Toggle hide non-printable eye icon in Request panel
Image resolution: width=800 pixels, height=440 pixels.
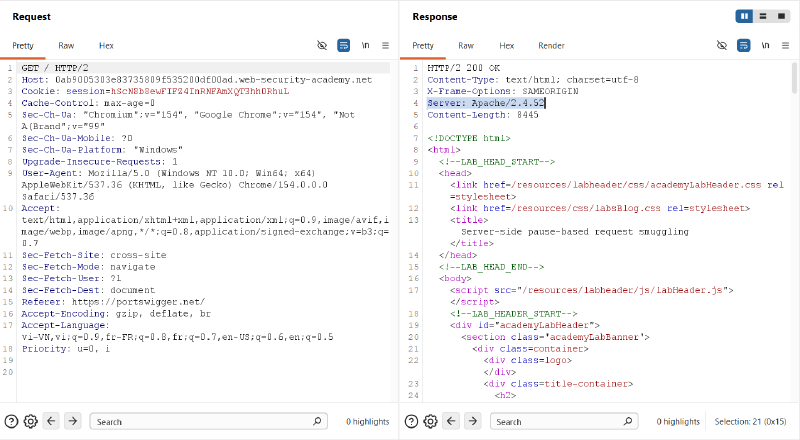[322, 45]
